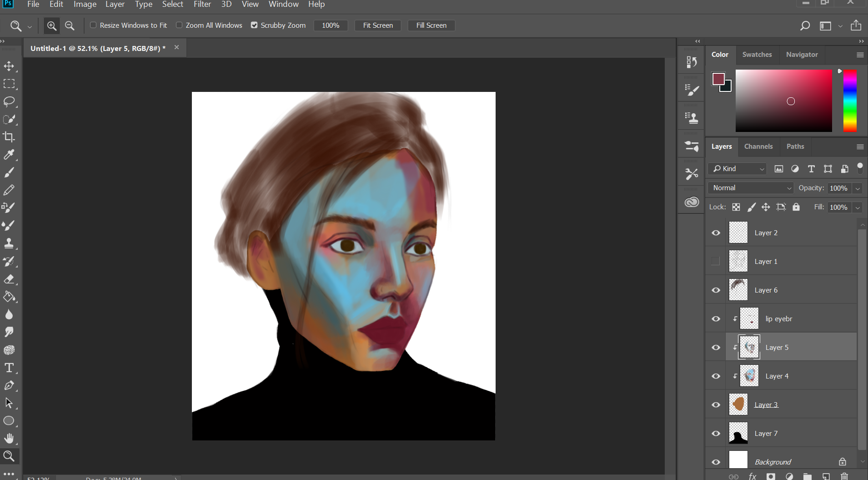Enable Zoom All Windows checkbox
The height and width of the screenshot is (480, 868).
click(x=179, y=25)
